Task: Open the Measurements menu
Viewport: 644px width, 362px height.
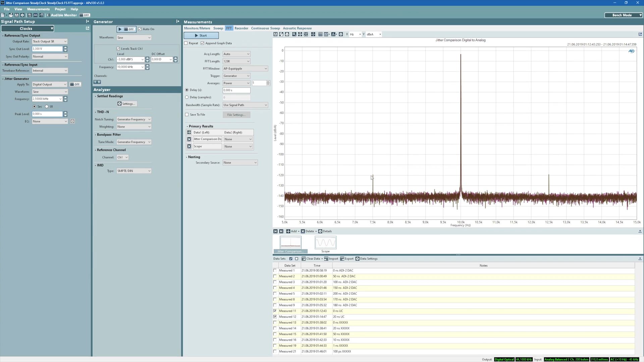Action: pyautogui.click(x=38, y=9)
